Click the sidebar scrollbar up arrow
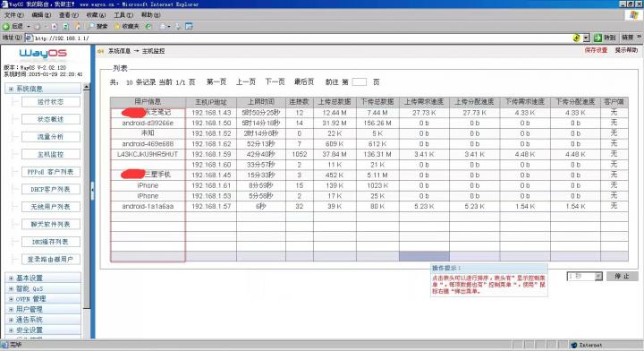This screenshot has height=351, width=644. 86,87
